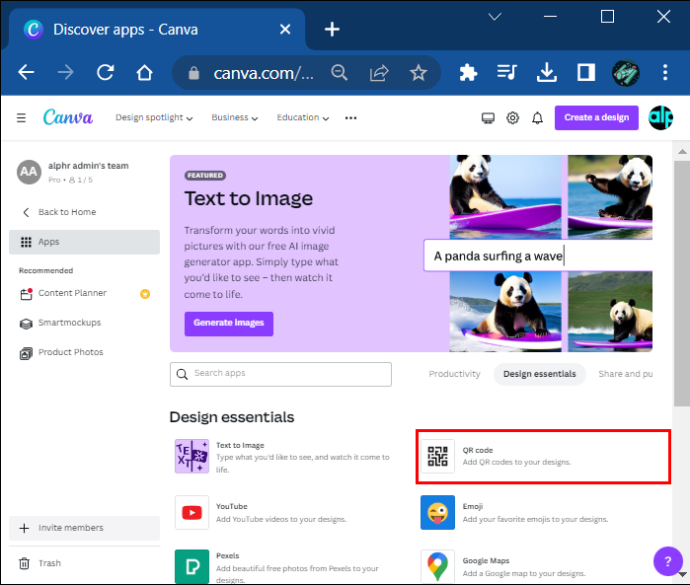This screenshot has height=585, width=690.
Task: Click the Generate Images button
Action: click(x=229, y=324)
